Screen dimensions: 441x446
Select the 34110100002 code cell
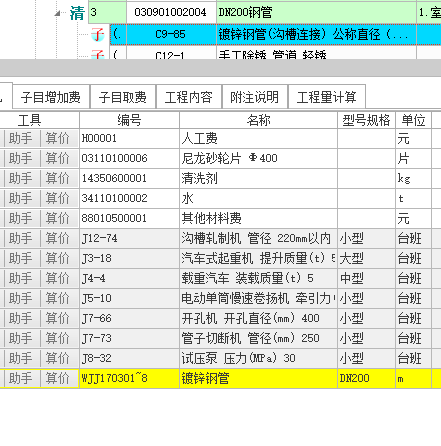pyautogui.click(x=129, y=199)
